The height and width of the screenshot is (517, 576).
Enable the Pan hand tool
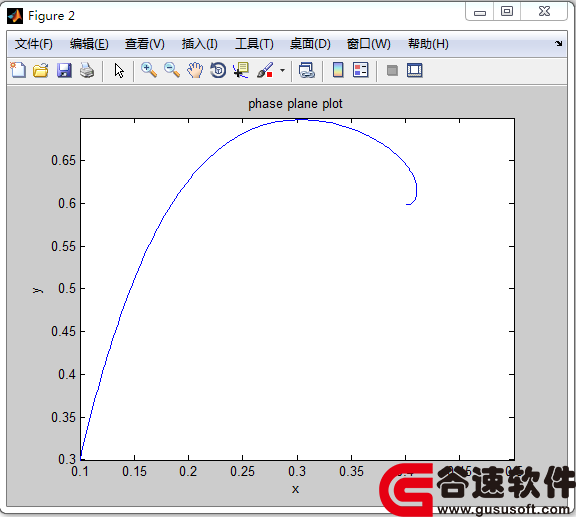pyautogui.click(x=195, y=70)
